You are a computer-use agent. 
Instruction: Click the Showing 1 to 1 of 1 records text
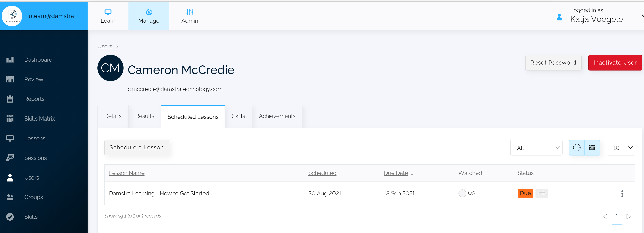point(133,216)
